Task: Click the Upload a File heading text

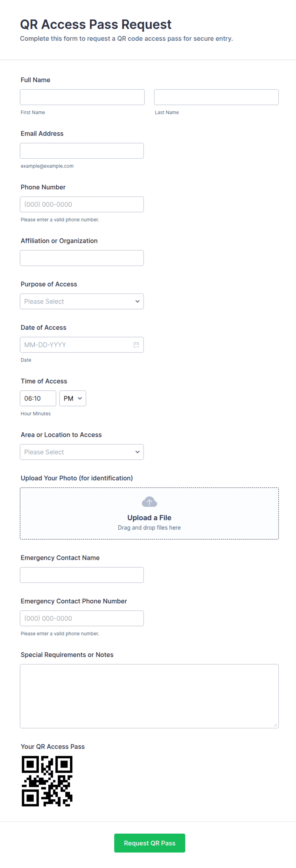Action: (149, 518)
